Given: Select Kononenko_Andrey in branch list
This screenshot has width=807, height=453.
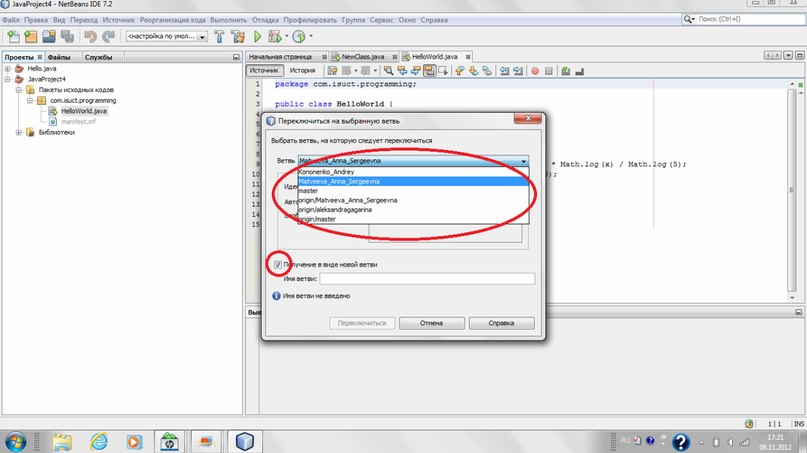Looking at the screenshot, I should (x=413, y=172).
